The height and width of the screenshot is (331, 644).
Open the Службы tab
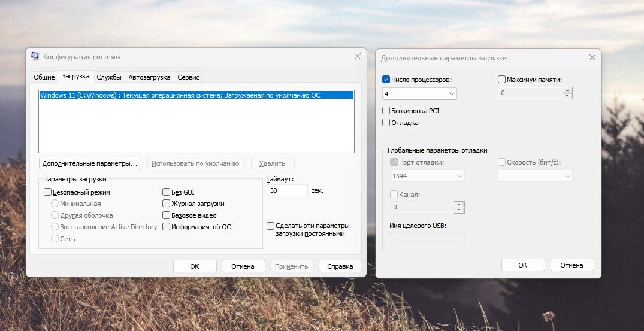tap(109, 77)
